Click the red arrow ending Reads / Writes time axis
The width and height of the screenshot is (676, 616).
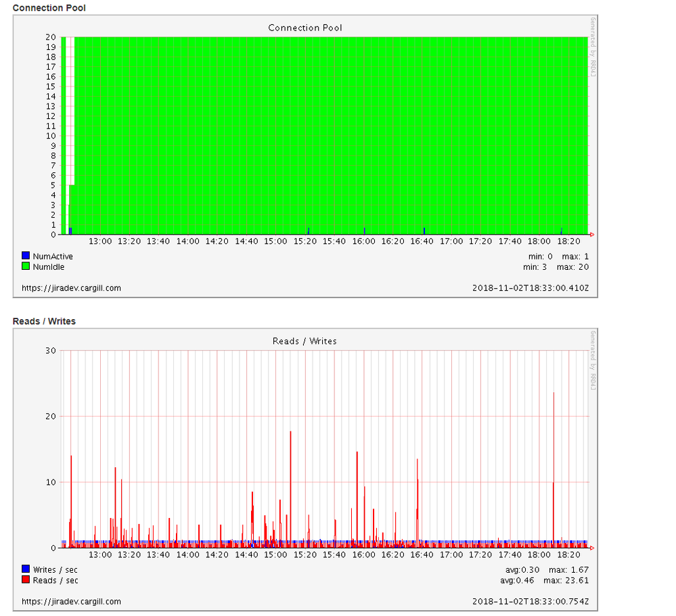point(592,548)
